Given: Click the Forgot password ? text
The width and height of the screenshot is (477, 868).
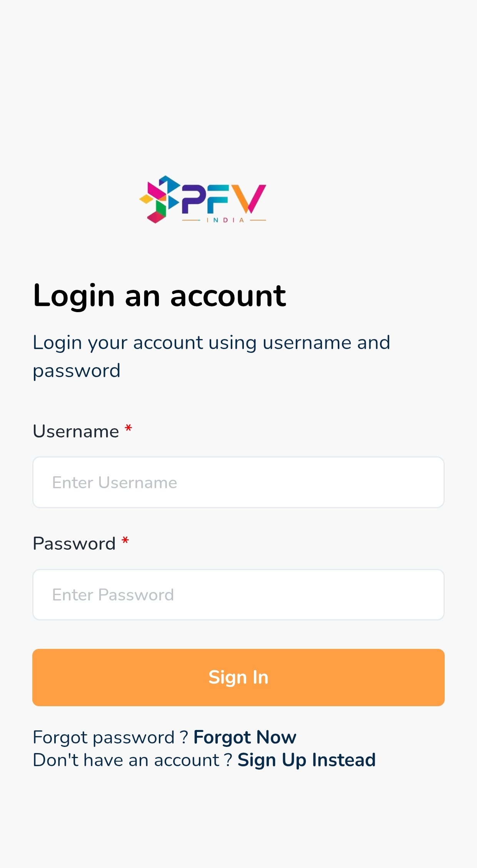Looking at the screenshot, I should 110,737.
